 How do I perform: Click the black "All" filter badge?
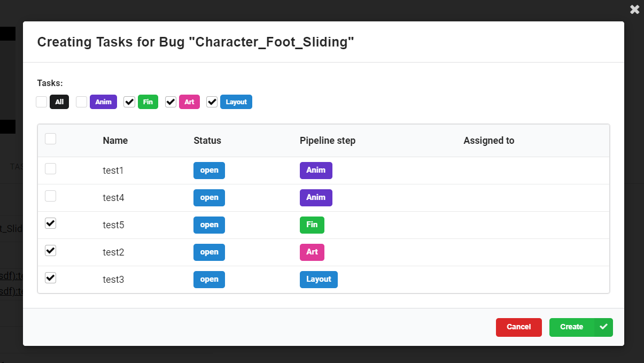tap(59, 102)
